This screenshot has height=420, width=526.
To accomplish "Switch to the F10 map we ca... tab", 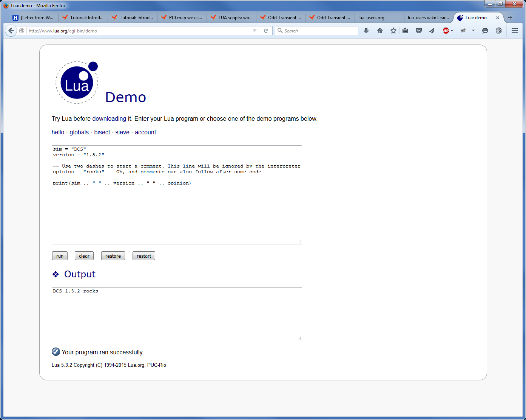I will (x=182, y=18).
